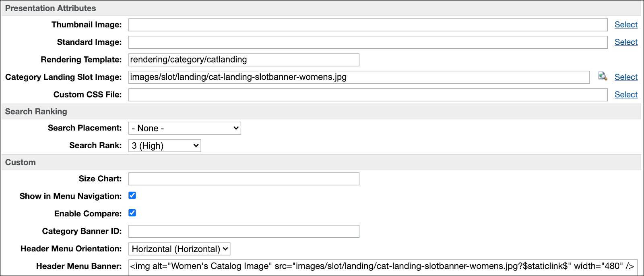
Task: Open the Search Placement dropdown
Action: point(185,128)
